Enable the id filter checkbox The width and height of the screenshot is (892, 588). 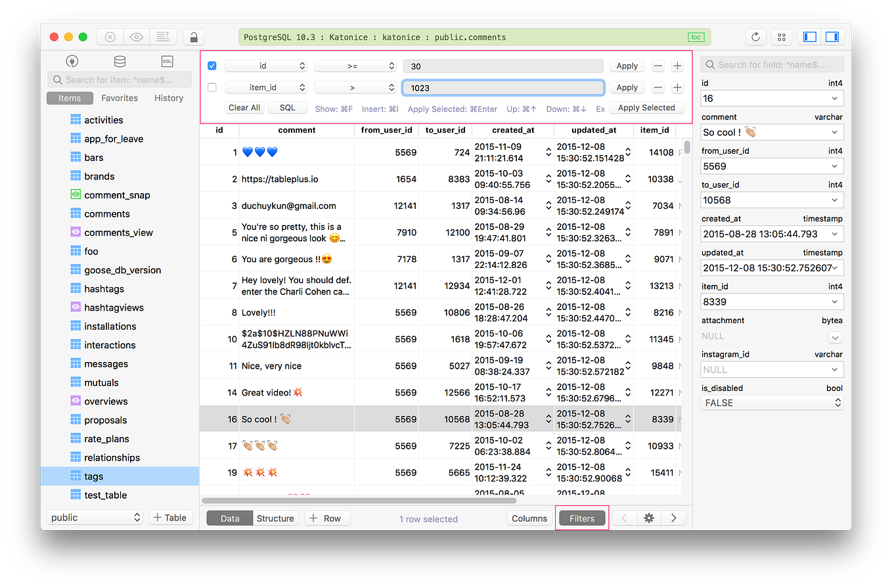[212, 65]
